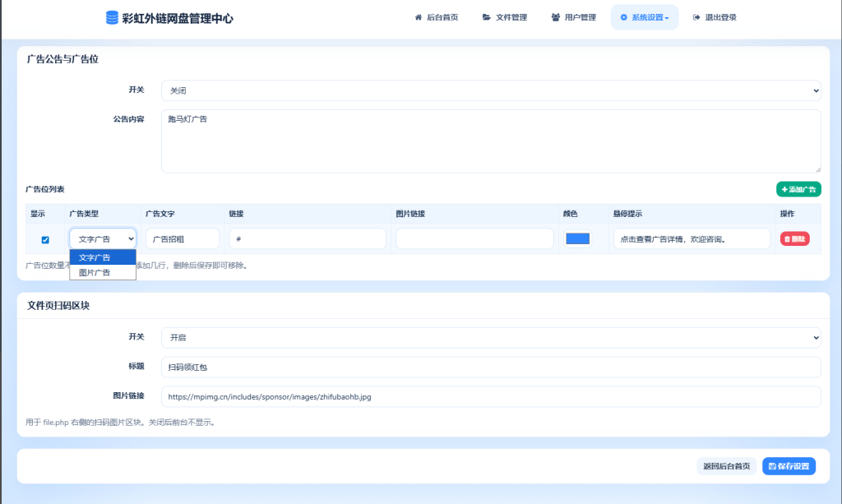
Task: Select the 图片广告 option in the list
Action: point(103,273)
